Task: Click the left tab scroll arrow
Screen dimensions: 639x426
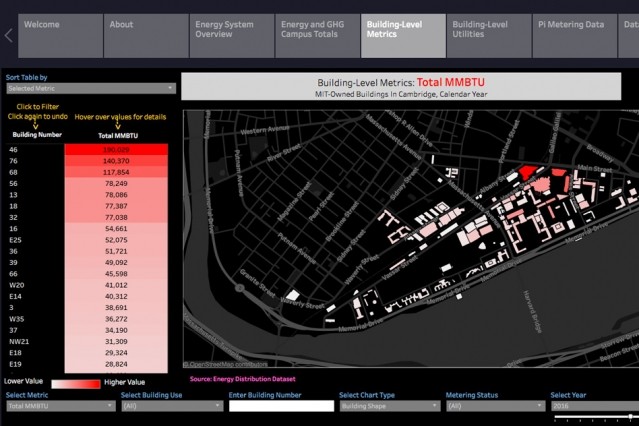Action: (x=8, y=36)
